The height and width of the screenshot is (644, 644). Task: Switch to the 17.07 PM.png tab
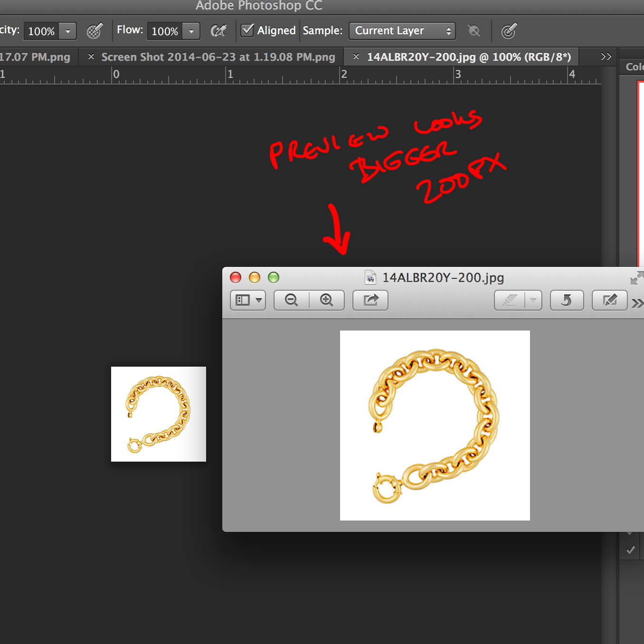[35, 57]
